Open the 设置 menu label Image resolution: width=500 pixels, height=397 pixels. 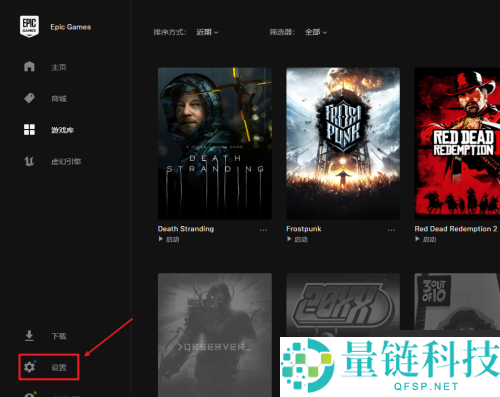tap(59, 367)
